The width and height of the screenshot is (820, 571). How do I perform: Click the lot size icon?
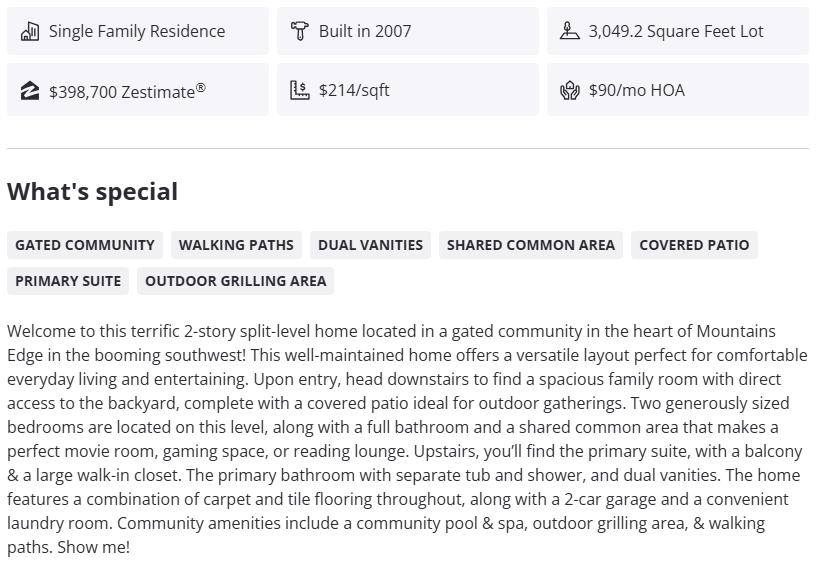coord(569,31)
